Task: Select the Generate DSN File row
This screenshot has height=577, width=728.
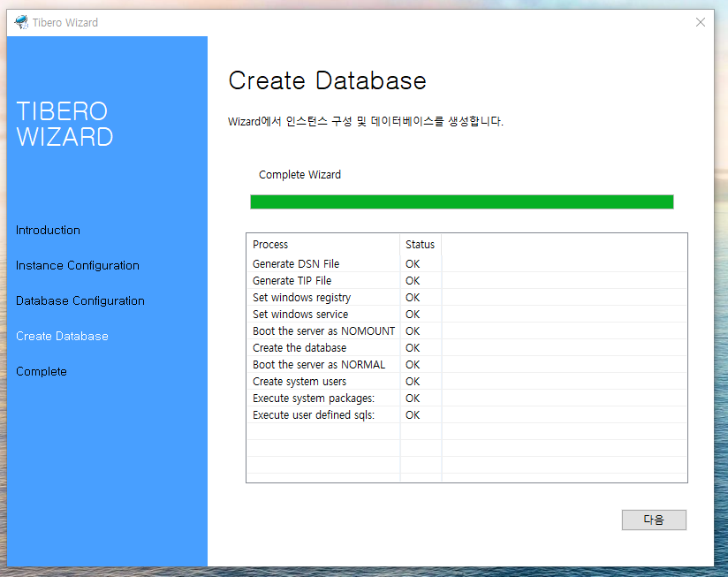Action: (466, 263)
